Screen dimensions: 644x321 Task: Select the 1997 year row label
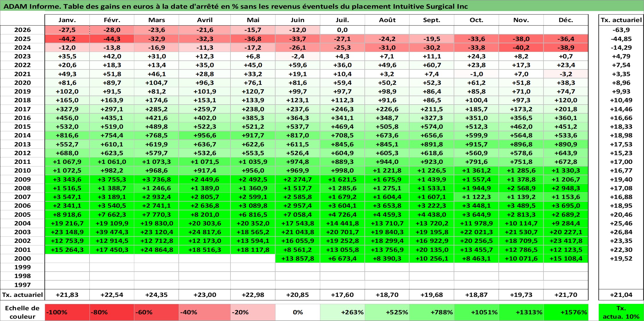pyautogui.click(x=22, y=285)
